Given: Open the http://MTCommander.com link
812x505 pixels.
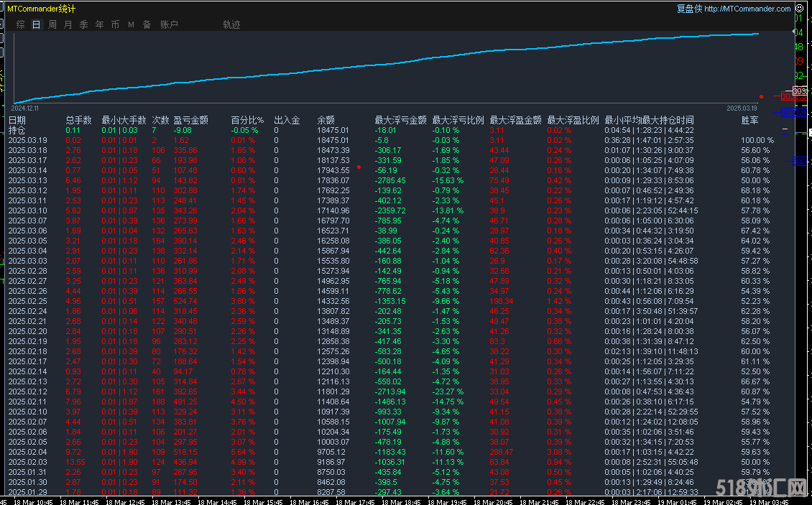Looking at the screenshot, I should click(x=747, y=9).
